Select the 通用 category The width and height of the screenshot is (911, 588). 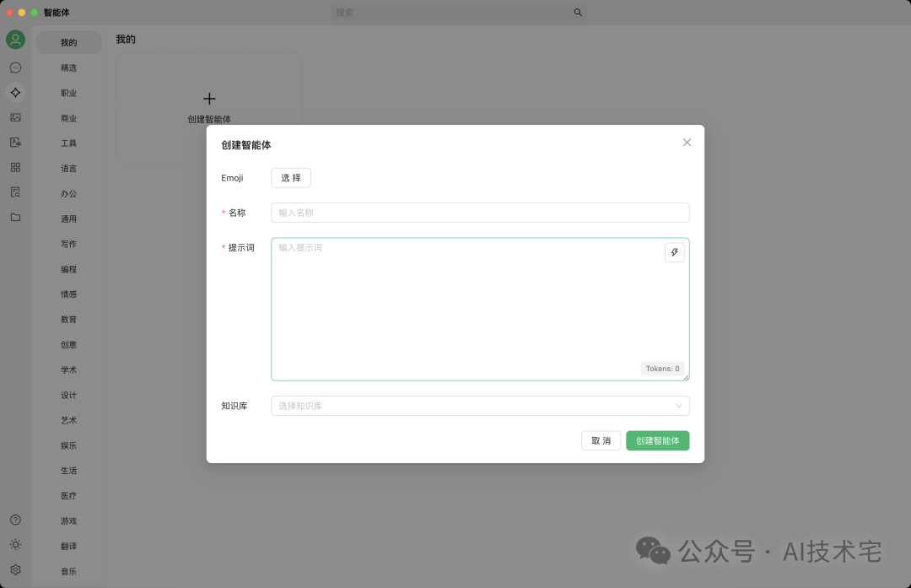pos(68,219)
